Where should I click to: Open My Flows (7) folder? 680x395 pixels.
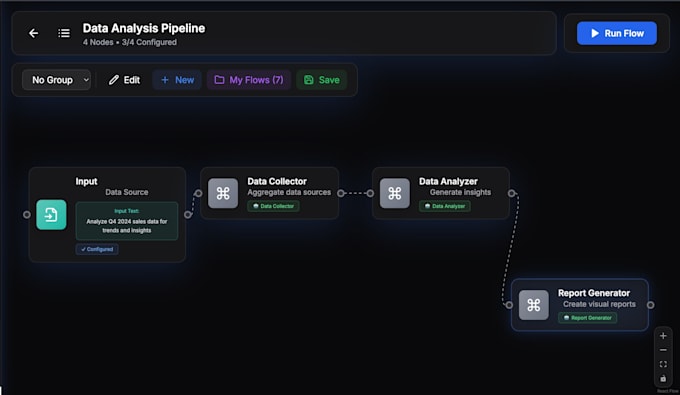(x=249, y=80)
